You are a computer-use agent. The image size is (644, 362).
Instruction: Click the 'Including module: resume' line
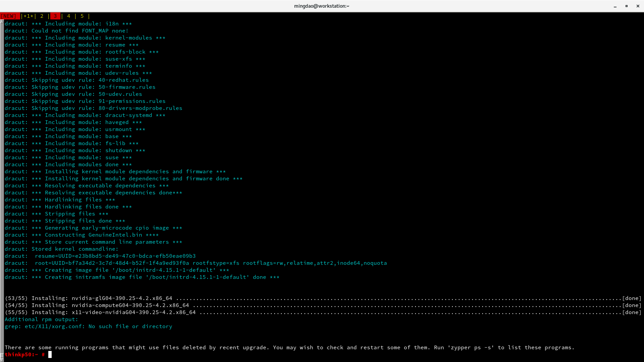72,45
